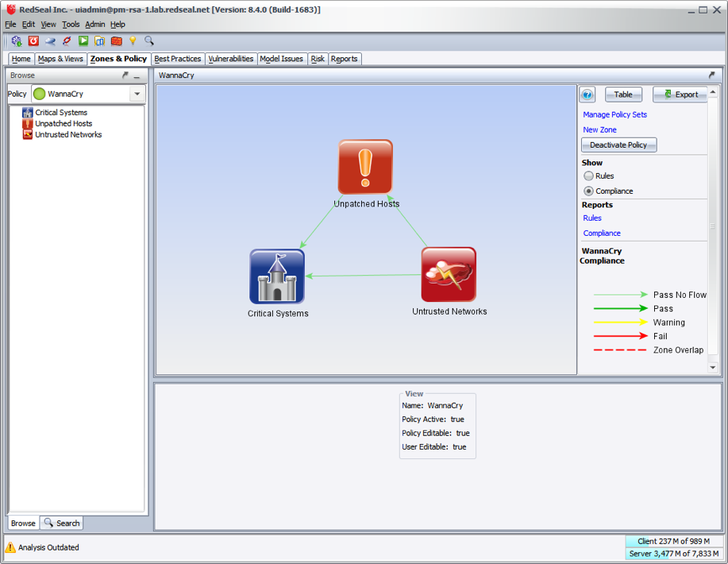Click the red and blue link toolbar icon

[67, 41]
